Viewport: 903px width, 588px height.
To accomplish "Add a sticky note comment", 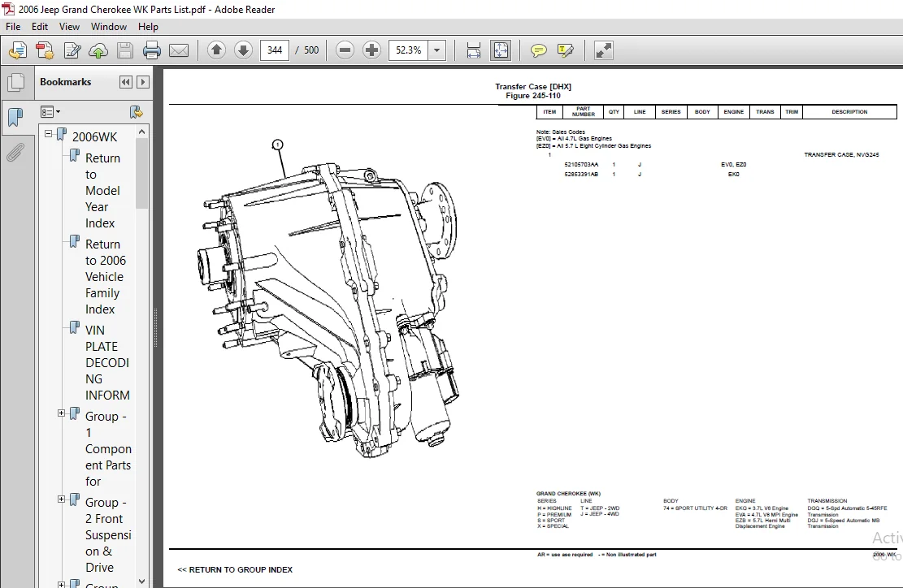I will [x=538, y=50].
